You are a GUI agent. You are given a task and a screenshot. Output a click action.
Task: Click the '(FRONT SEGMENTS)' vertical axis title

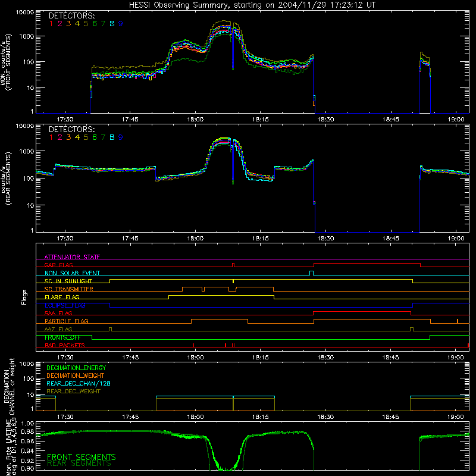coord(8,62)
